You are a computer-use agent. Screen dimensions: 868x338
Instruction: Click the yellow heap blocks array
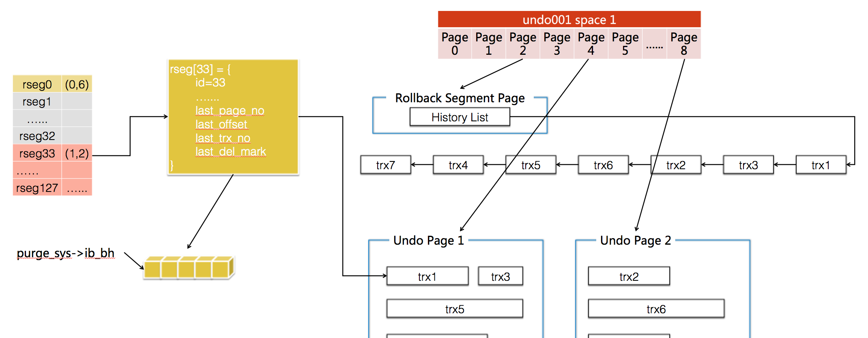[189, 267]
